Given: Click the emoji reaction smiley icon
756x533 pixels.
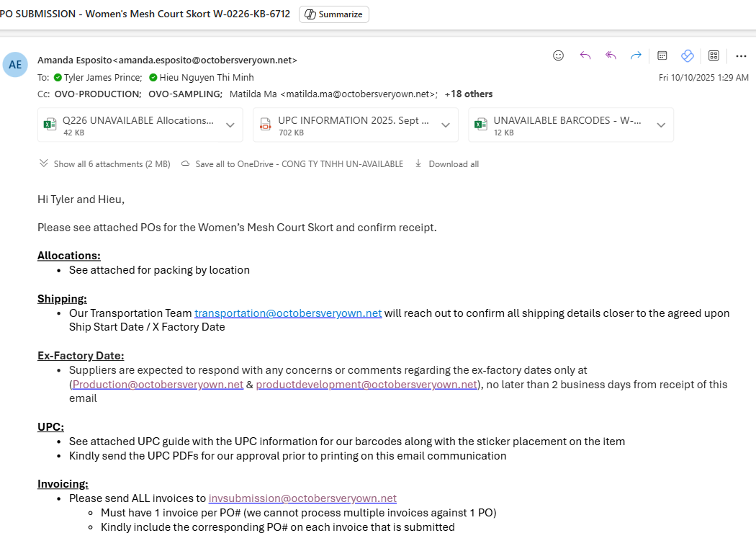Looking at the screenshot, I should click(558, 55).
